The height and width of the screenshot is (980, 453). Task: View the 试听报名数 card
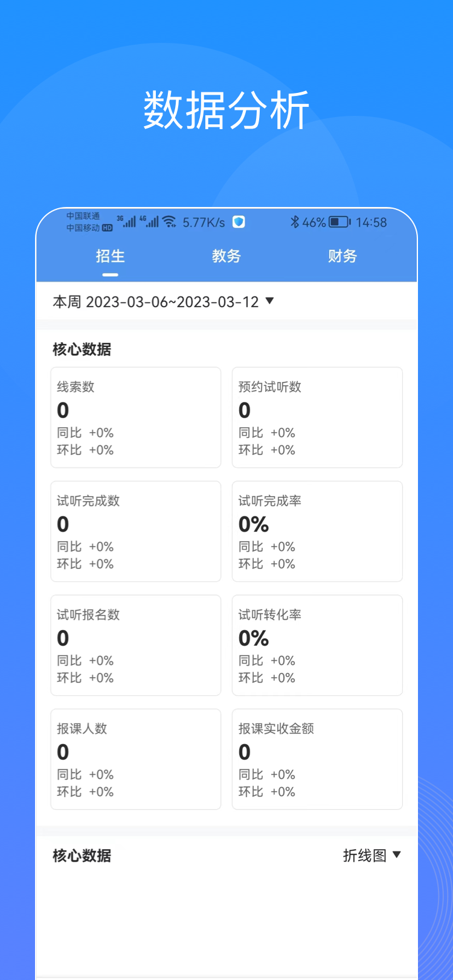pos(136,645)
